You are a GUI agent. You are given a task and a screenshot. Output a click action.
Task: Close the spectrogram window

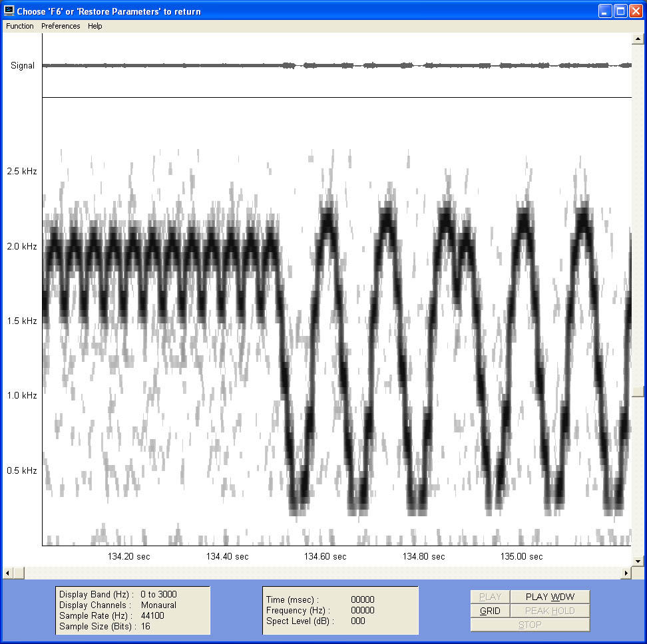(x=636, y=11)
